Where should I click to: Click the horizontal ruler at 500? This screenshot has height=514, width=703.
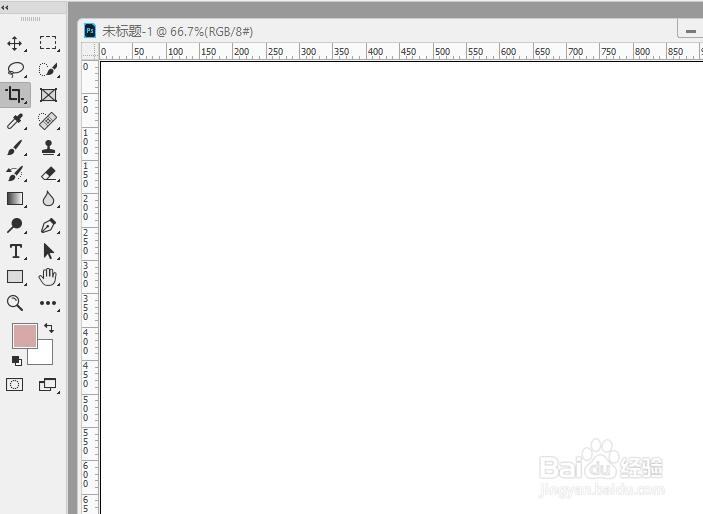tap(442, 52)
